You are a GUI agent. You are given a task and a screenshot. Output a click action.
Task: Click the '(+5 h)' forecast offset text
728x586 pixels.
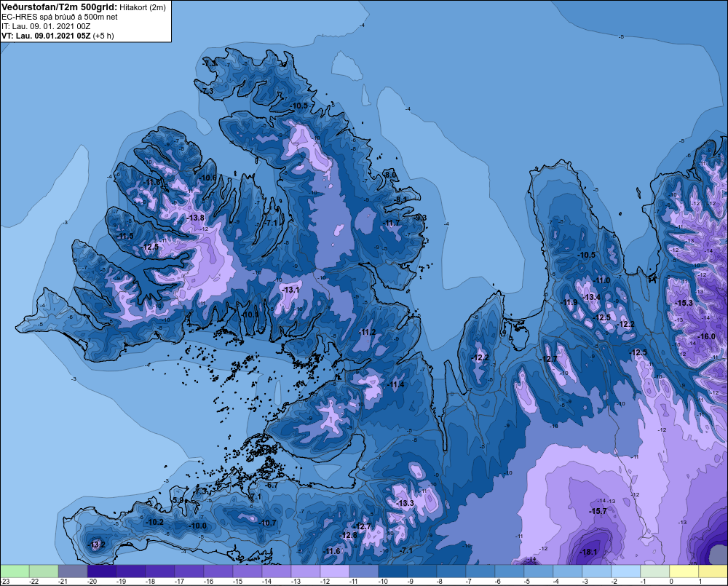coord(103,36)
